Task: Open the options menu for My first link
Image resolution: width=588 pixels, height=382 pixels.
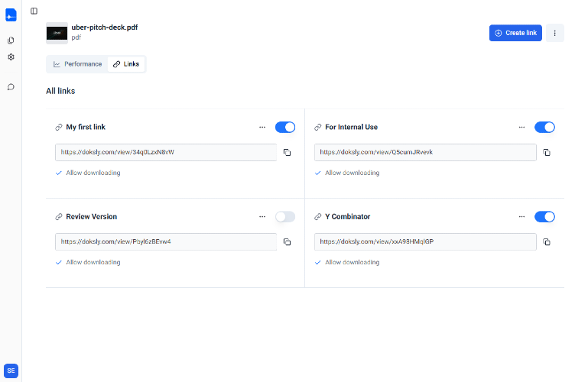Action: point(262,128)
